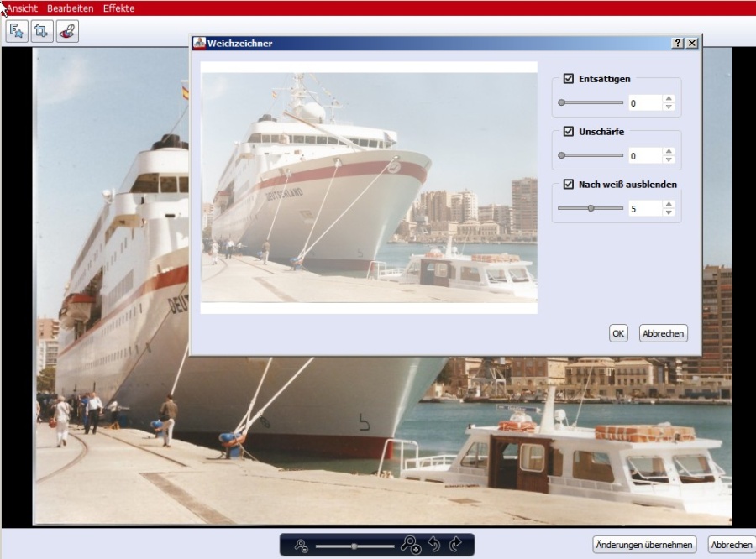Click the zoom out magnifier icon

(x=302, y=546)
